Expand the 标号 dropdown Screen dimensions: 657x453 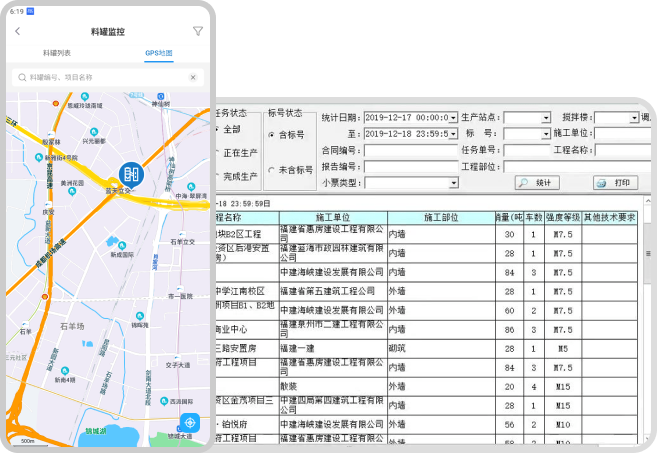(546, 134)
